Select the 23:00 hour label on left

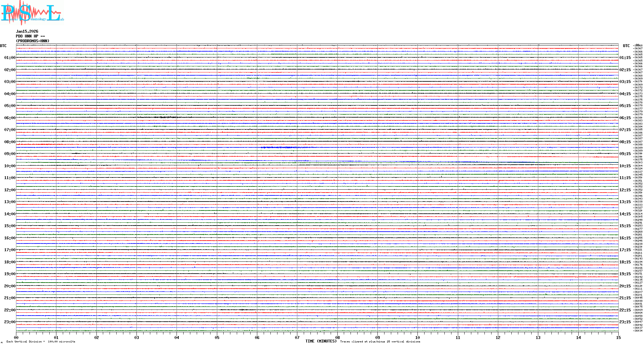coord(10,322)
